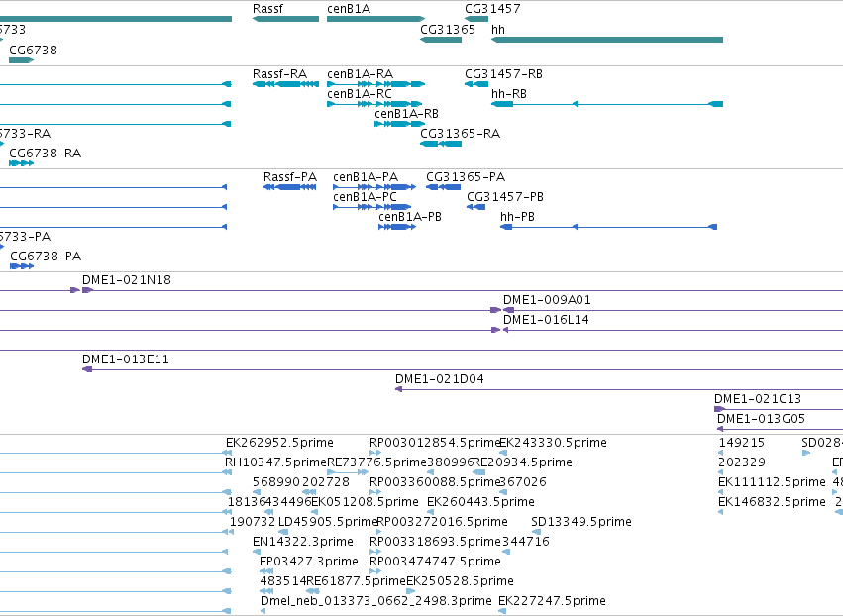Click BAC clone DME1-013E11
The height and width of the screenshot is (616, 843).
[x=463, y=369]
